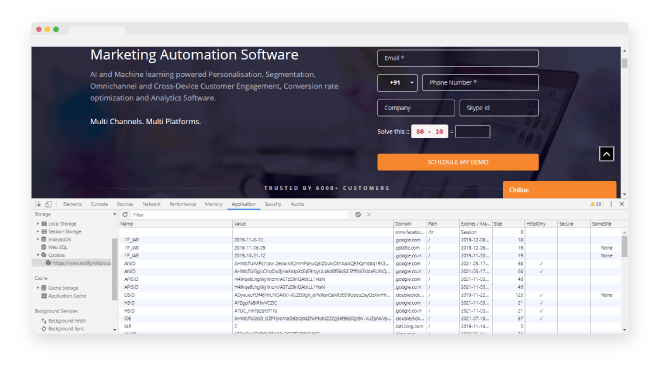
Task: Close the DevTools panel
Action: pyautogui.click(x=622, y=204)
